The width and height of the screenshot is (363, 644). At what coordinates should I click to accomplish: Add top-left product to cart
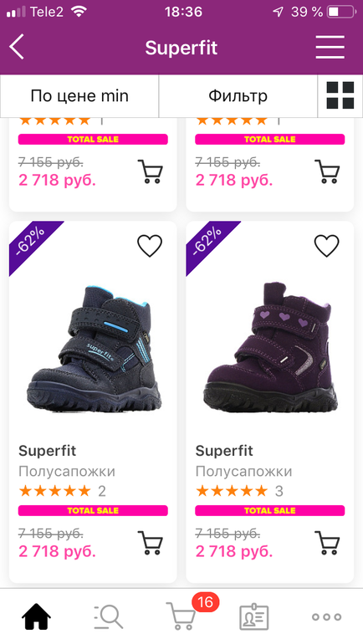151,171
